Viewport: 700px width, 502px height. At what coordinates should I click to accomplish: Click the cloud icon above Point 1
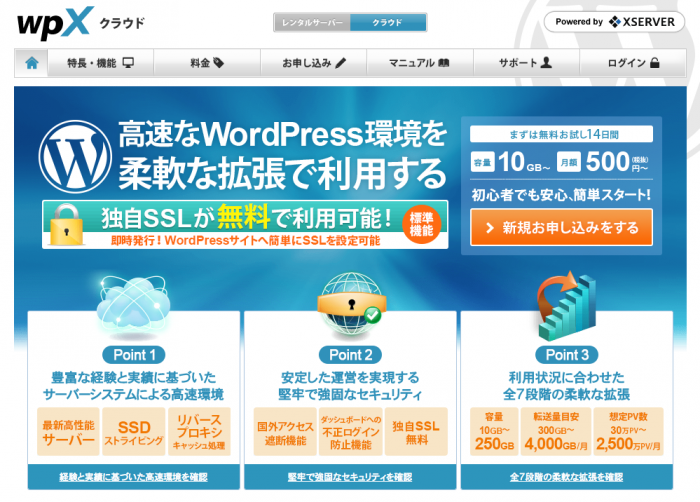point(133,306)
